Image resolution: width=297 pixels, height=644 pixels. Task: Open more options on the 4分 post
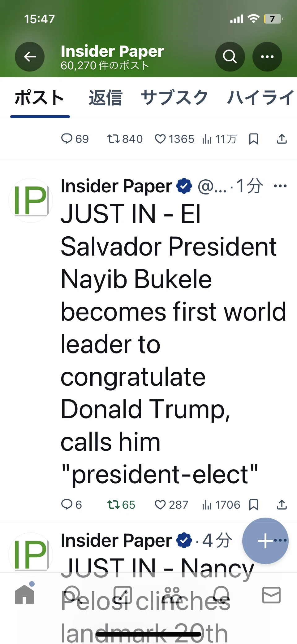coord(280,540)
